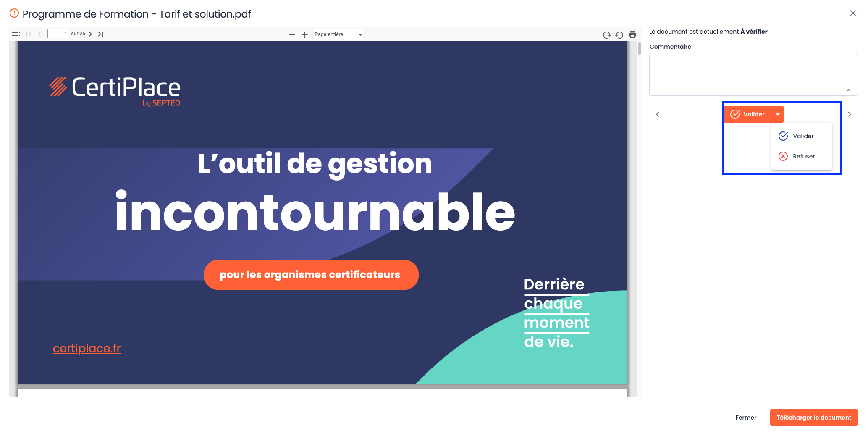Image resolution: width=868 pixels, height=436 pixels.
Task: Go to next PDF page
Action: (x=90, y=34)
